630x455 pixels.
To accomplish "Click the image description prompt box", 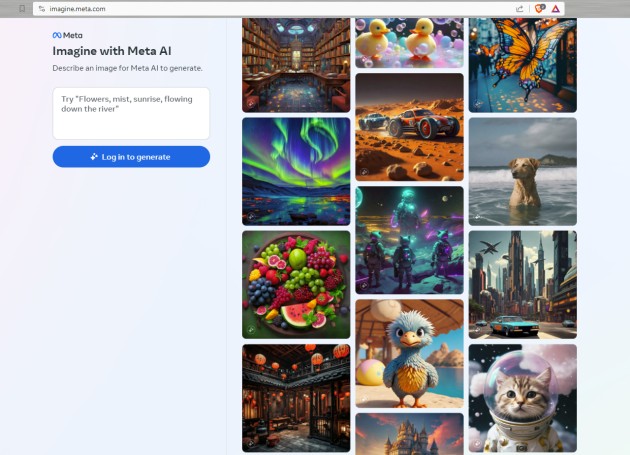I will point(131,113).
